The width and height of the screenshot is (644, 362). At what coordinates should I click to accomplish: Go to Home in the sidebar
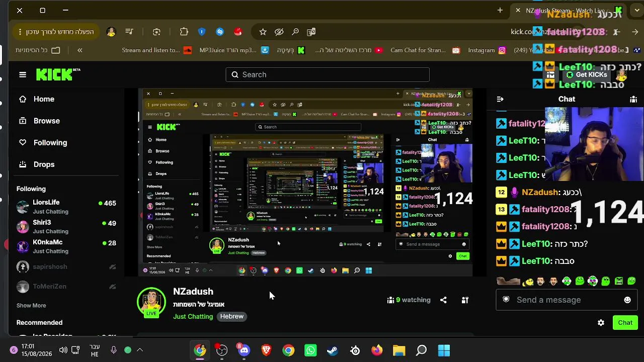tap(36, 99)
